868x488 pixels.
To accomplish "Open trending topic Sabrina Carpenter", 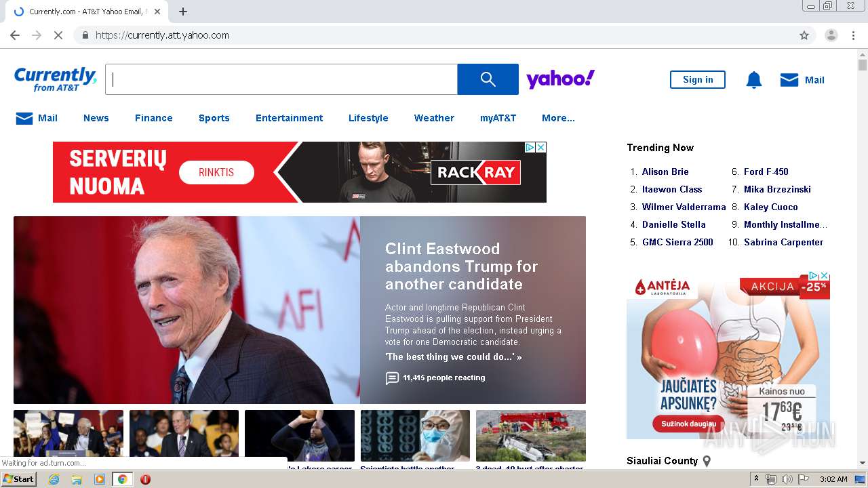I will [x=783, y=242].
